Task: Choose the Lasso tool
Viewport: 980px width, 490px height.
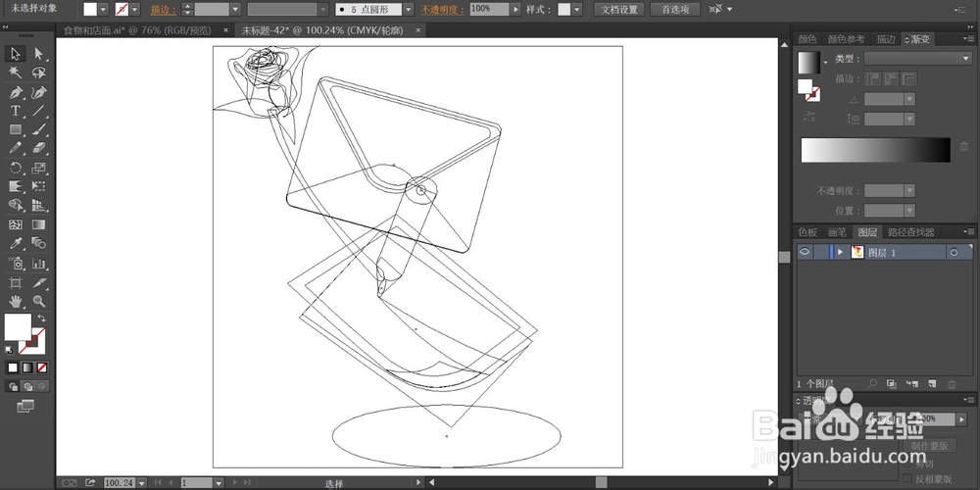Action: point(39,73)
